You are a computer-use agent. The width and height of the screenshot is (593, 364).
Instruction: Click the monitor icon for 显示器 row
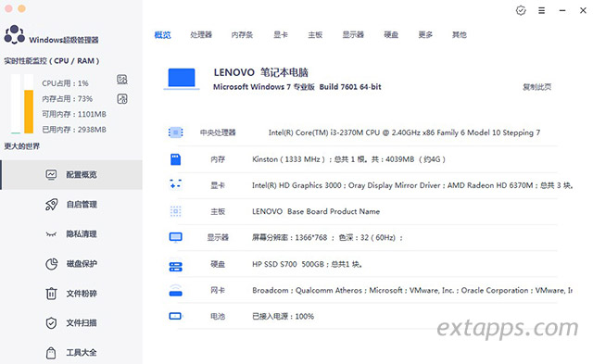coord(175,237)
